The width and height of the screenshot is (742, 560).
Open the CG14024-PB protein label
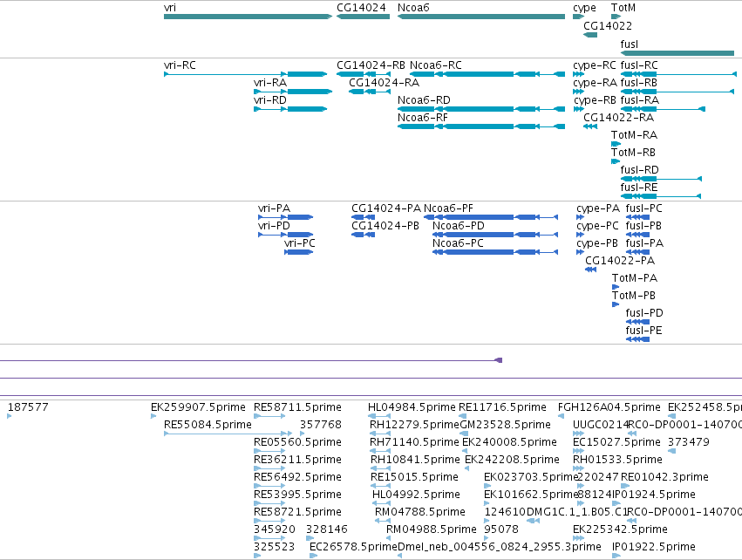385,226
